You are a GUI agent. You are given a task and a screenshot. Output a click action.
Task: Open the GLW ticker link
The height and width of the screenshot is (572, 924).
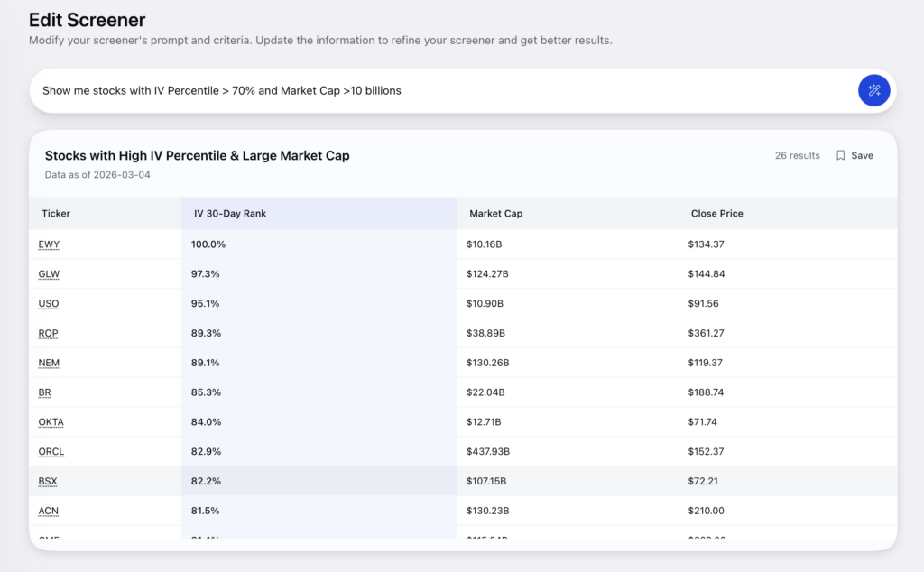pos(49,274)
